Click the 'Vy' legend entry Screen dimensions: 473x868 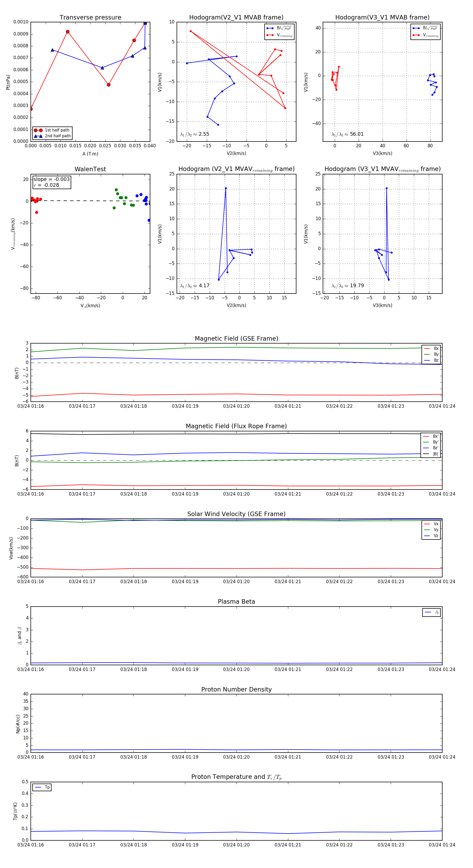coord(431,530)
